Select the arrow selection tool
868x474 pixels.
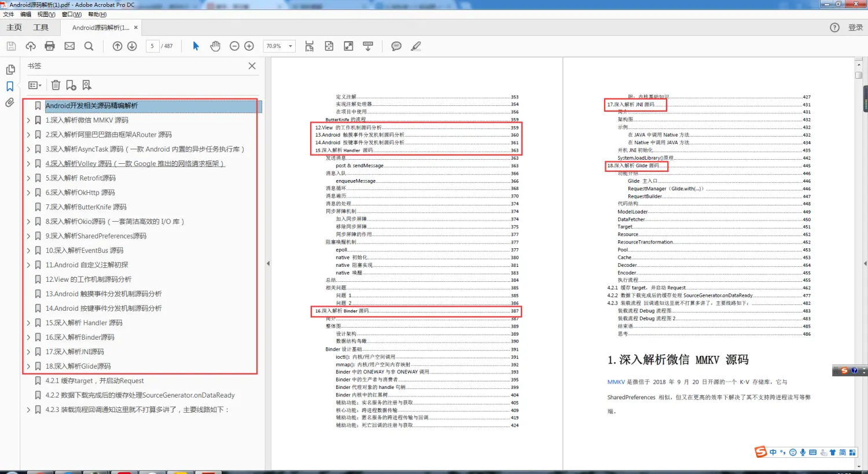[196, 46]
